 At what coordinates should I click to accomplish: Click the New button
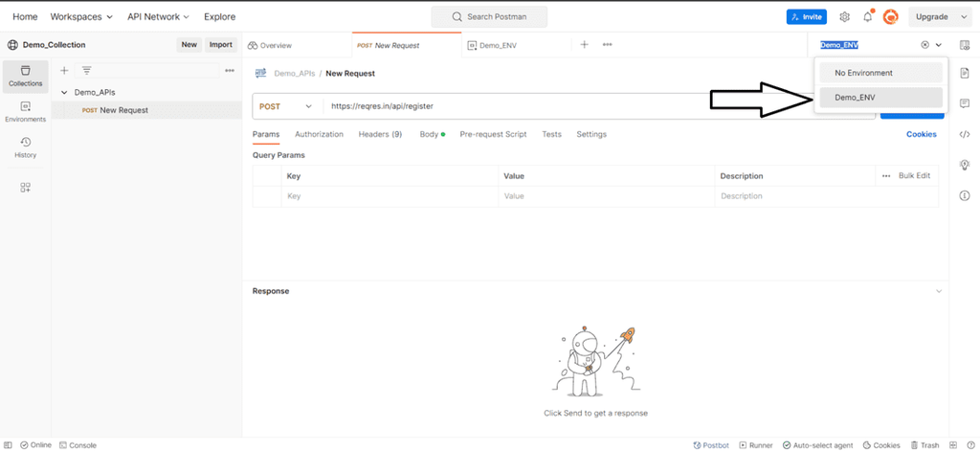[x=189, y=44]
